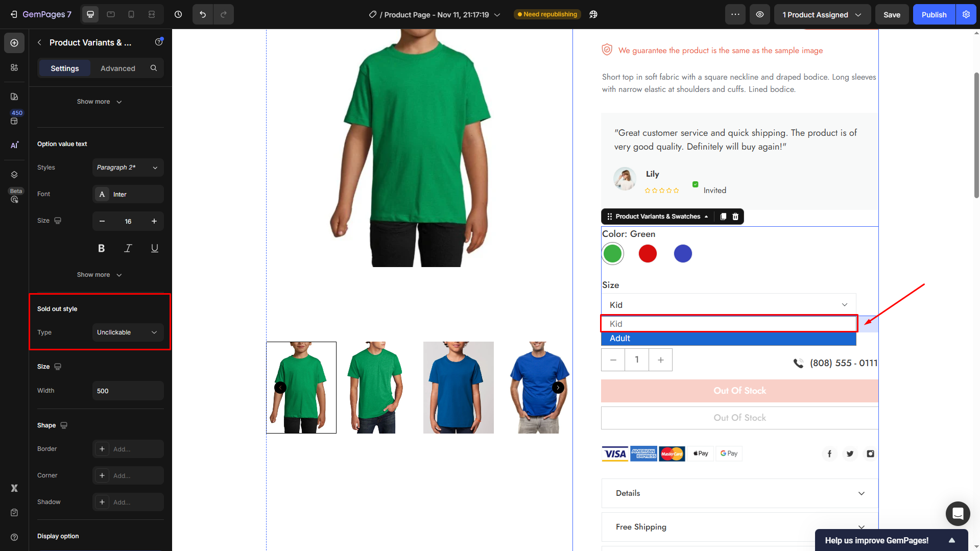Delete the Product Variants & Swatches element
This screenshot has width=980, height=551.
[x=735, y=217]
